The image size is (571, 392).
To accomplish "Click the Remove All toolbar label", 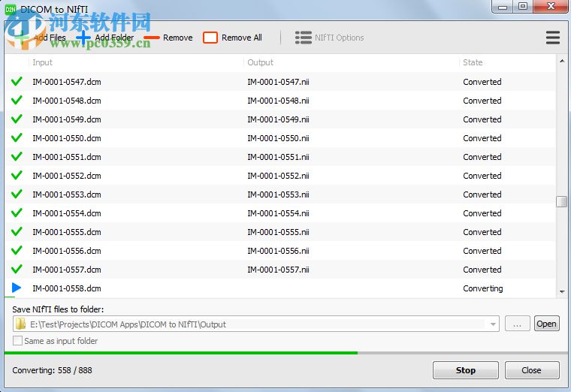I will coord(242,38).
